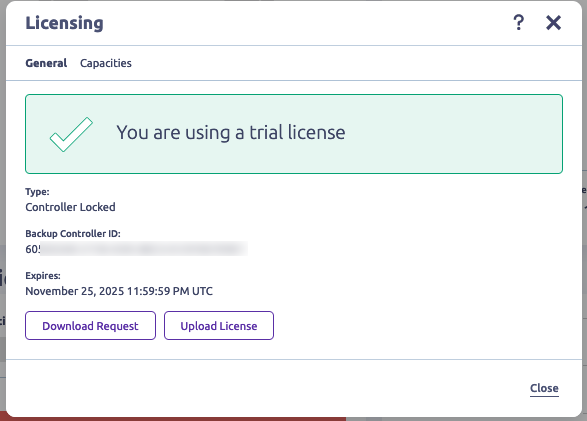
Task: Click the green checkmark icon in the banner
Action: (71, 134)
